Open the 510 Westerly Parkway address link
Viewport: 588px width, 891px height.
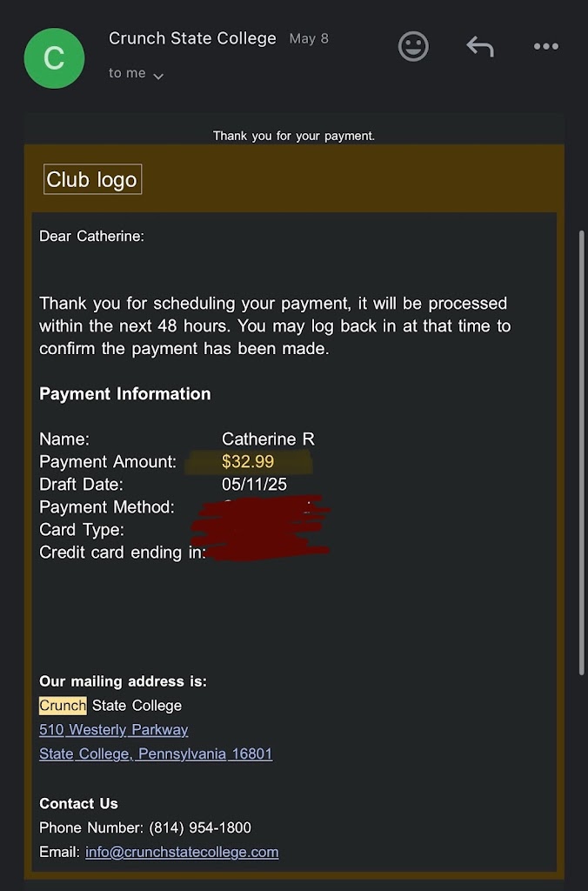click(113, 729)
